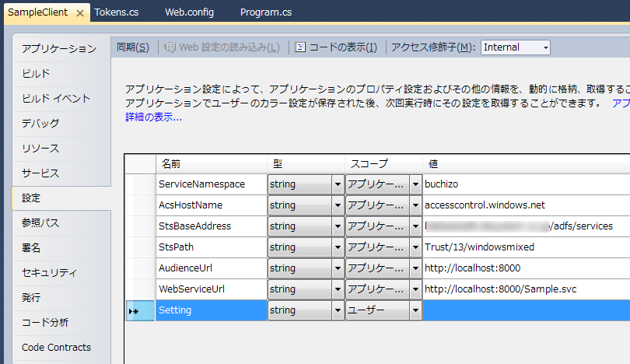The image size is (630, 364).
Task: Expand scope dropdown for new Setting row
Action: click(415, 310)
